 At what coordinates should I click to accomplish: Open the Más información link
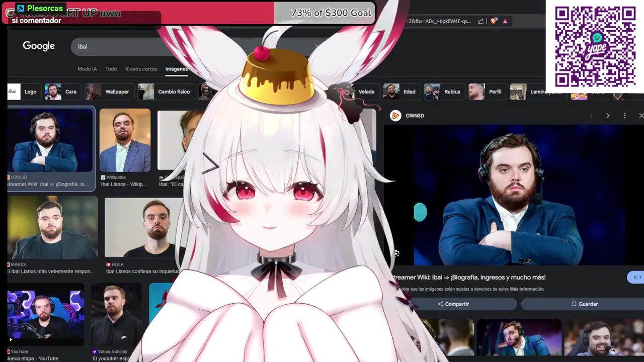[527, 289]
